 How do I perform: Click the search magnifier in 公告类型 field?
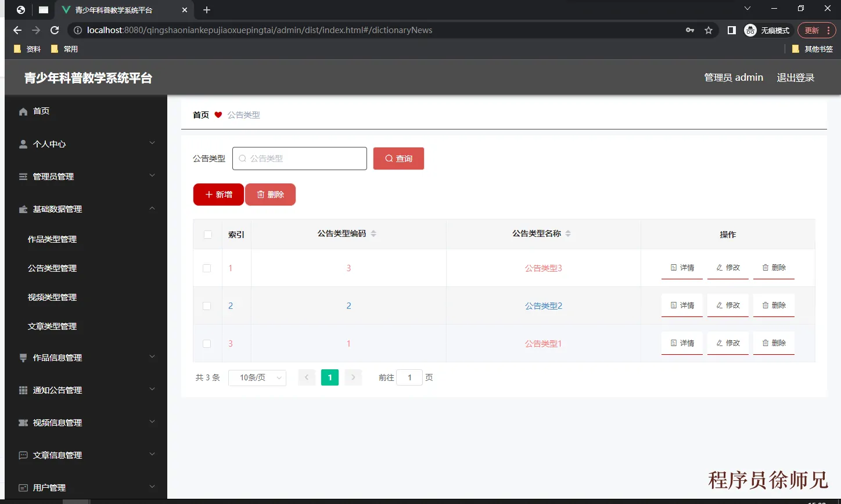click(x=243, y=159)
